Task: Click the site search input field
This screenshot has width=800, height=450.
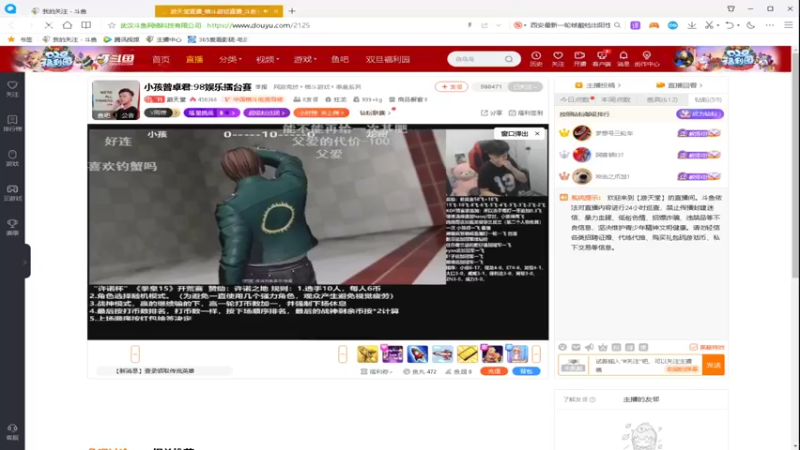Action: [x=477, y=59]
